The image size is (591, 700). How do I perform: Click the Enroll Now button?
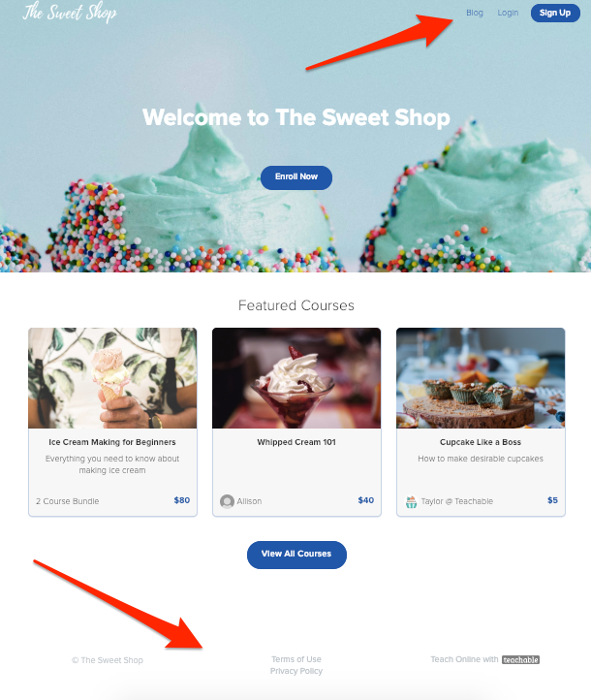coord(296,177)
